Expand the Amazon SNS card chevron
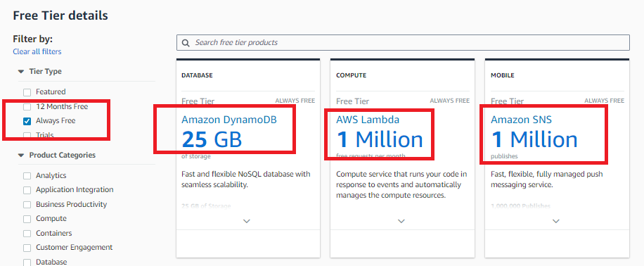The image size is (644, 266). click(x=556, y=221)
